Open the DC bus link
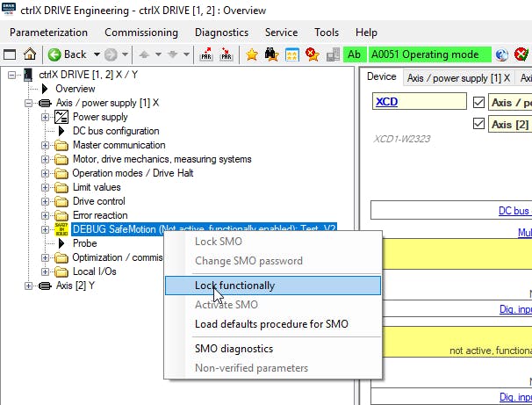Viewport: 532px width, 405px height. click(x=514, y=211)
